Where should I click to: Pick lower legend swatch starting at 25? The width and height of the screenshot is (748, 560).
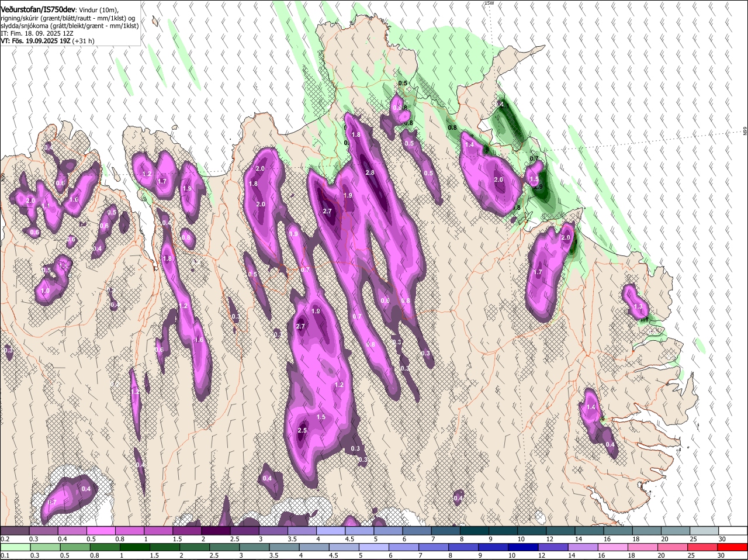(x=703, y=547)
